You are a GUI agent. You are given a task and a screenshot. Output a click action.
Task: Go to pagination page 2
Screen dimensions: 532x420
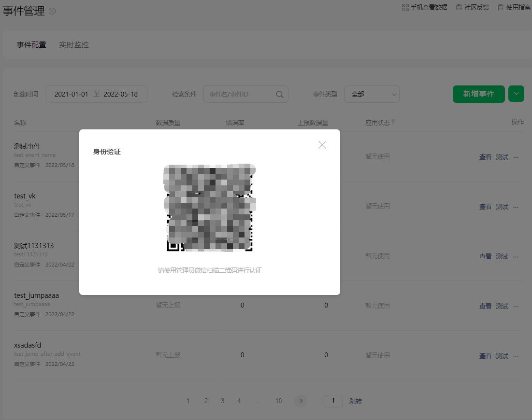coord(206,401)
